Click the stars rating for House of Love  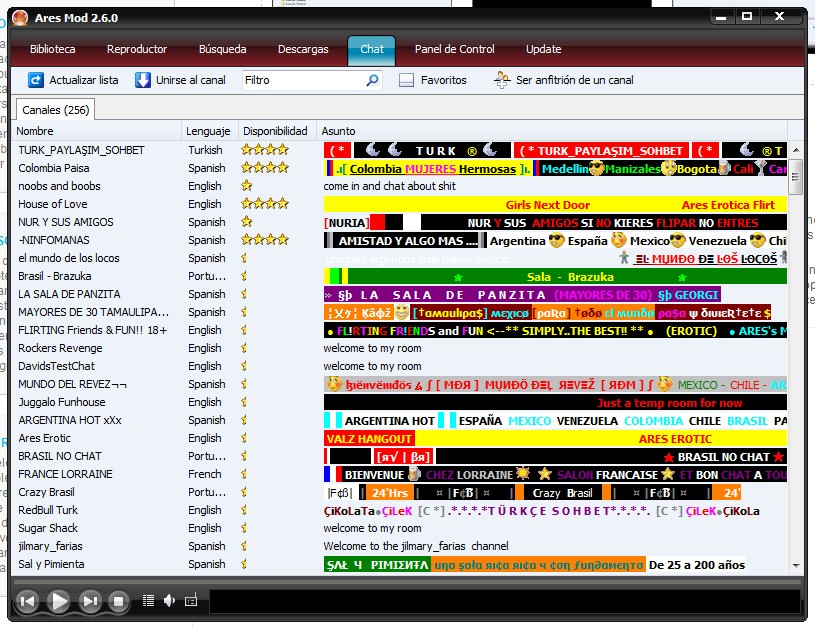click(265, 204)
